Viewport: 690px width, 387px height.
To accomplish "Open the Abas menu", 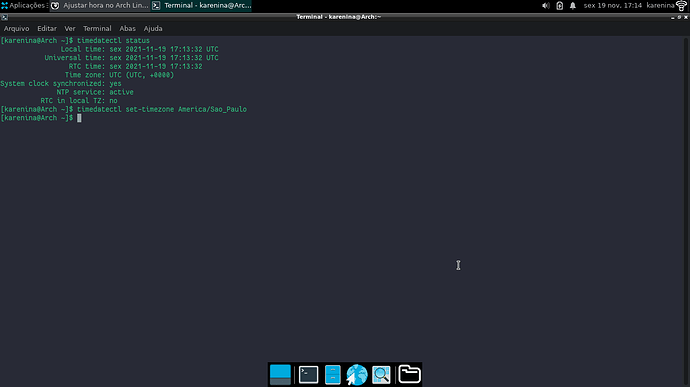I will click(128, 29).
